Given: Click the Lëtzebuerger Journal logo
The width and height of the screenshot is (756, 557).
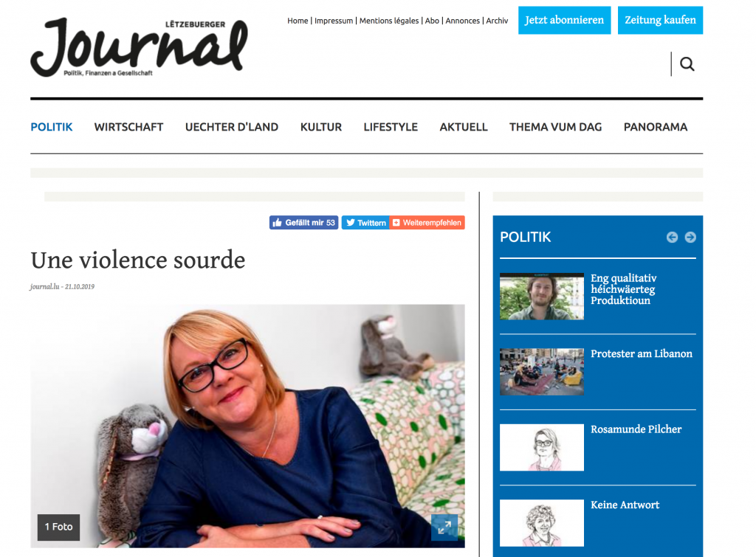Looking at the screenshot, I should [x=140, y=47].
